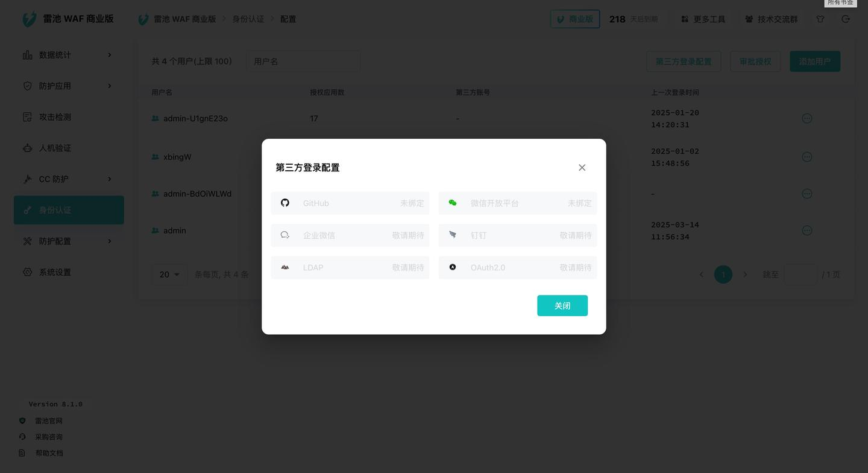Open 攻击检测 from the sidebar

pyautogui.click(x=55, y=116)
